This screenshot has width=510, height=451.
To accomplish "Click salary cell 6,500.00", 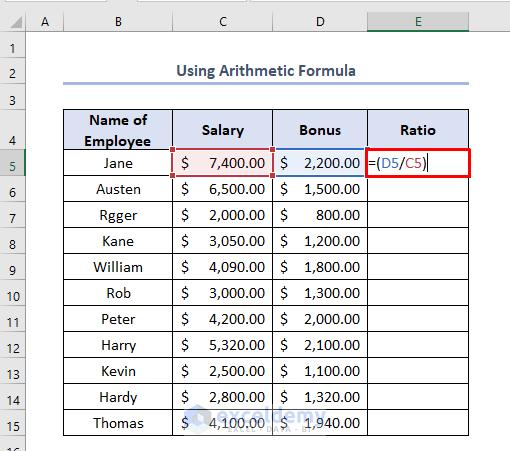I will [x=223, y=189].
